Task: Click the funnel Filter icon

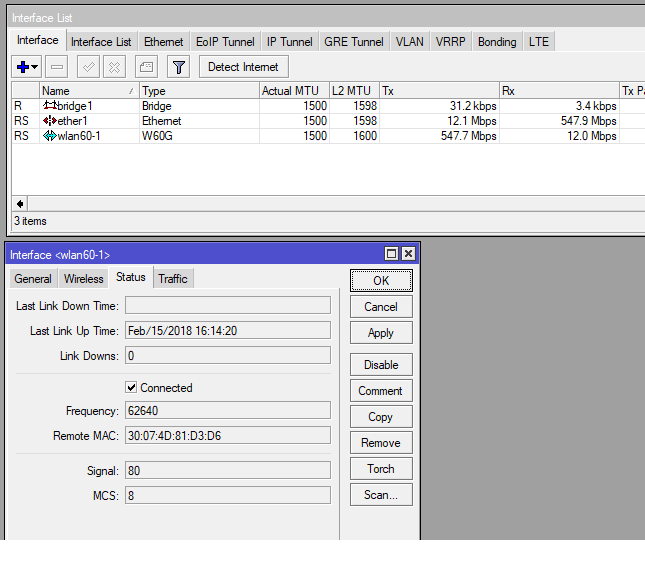Action: (x=179, y=67)
